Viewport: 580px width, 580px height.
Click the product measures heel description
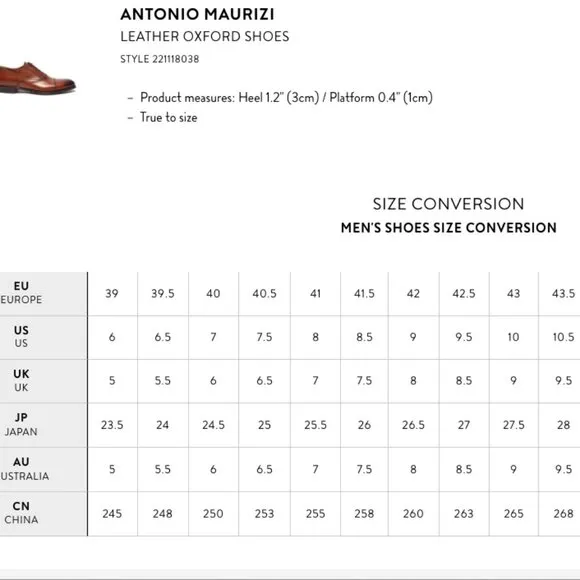tap(286, 98)
